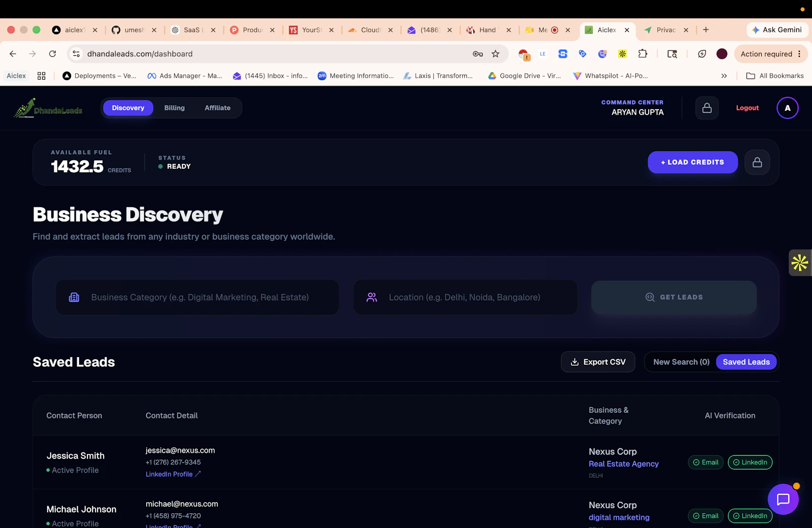The width and height of the screenshot is (812, 528).
Task: Click the yellow asterisk side-panel extension icon
Action: tap(800, 263)
